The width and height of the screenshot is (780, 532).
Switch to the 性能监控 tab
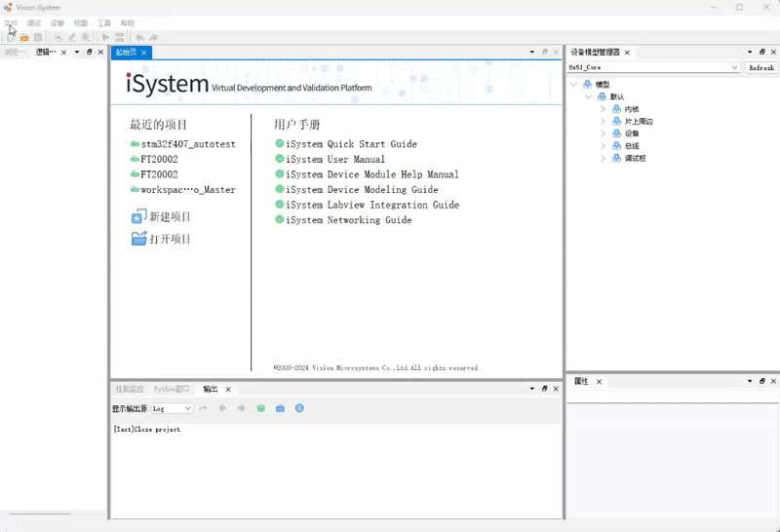point(130,389)
